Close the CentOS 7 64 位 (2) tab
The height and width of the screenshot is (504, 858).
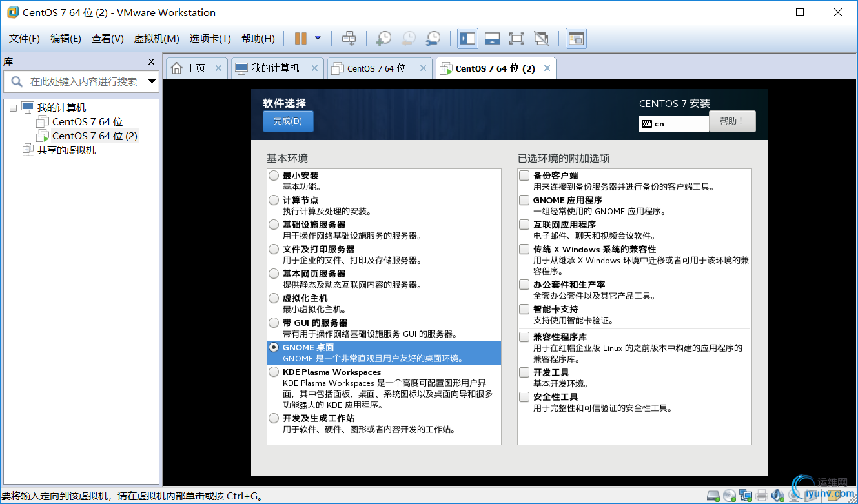point(547,68)
